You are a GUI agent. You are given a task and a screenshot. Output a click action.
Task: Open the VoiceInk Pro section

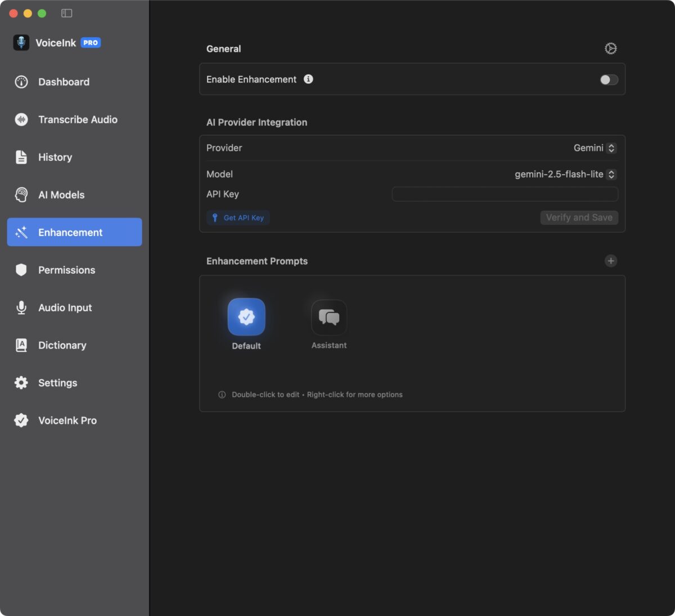point(74,421)
